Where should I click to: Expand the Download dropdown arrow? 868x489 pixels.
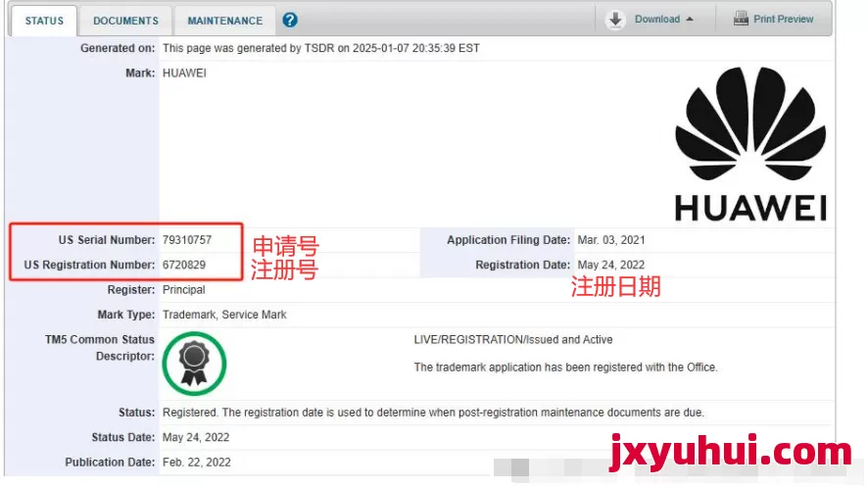[x=690, y=20]
